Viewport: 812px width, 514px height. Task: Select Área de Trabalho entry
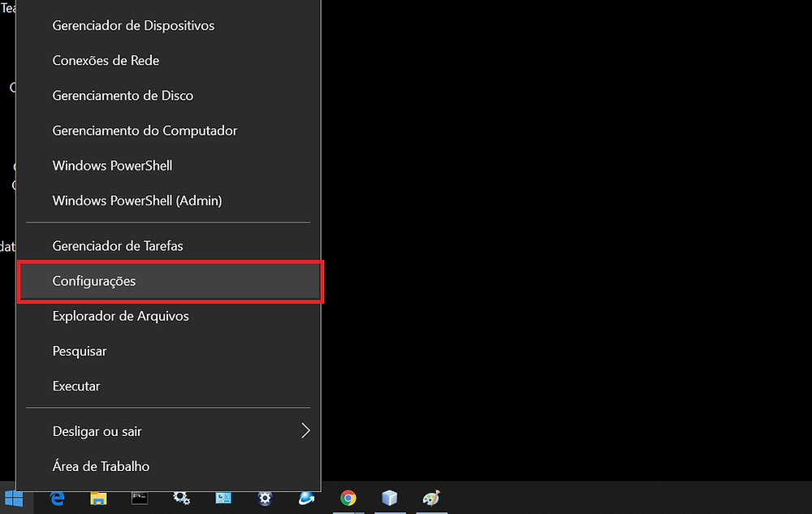[168, 466]
